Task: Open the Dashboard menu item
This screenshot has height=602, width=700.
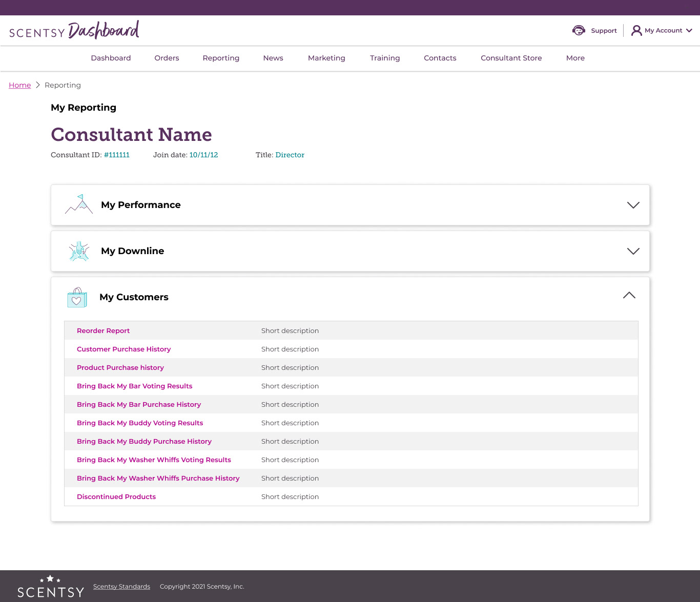Action: tap(111, 58)
